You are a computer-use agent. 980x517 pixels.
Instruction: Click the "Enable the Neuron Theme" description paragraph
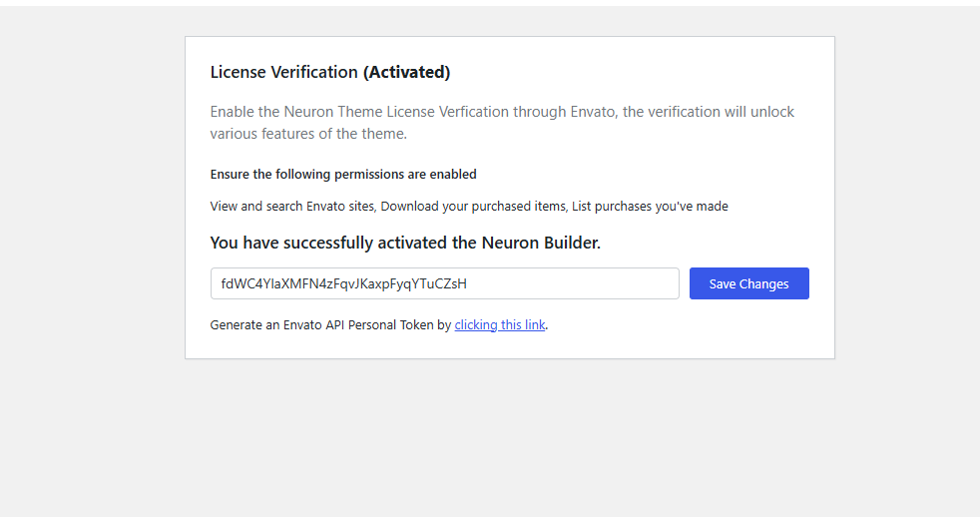(x=502, y=112)
